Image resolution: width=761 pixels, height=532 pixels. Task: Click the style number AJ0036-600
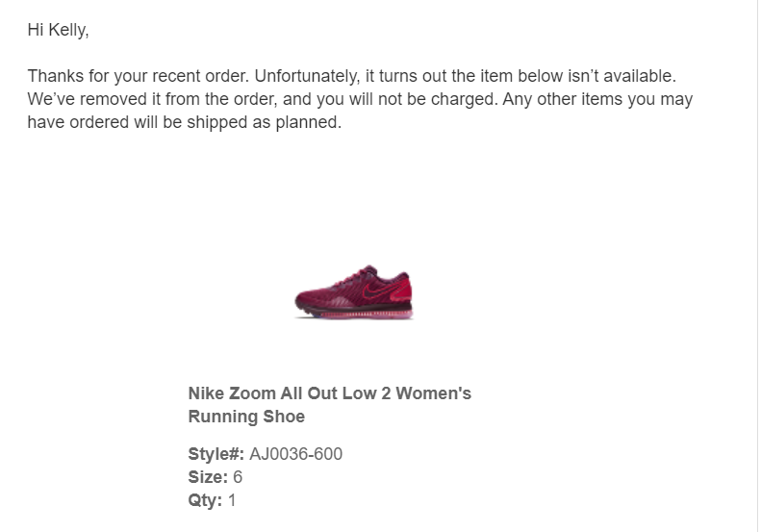coord(295,454)
